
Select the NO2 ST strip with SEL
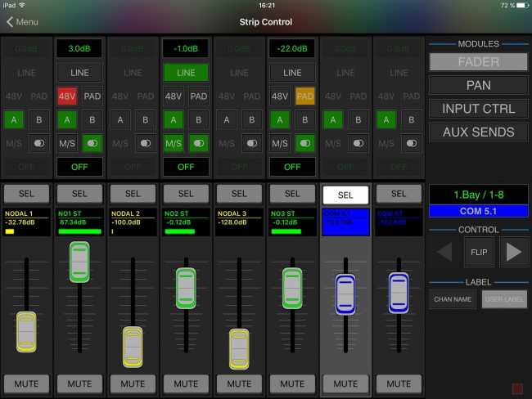pyautogui.click(x=186, y=194)
